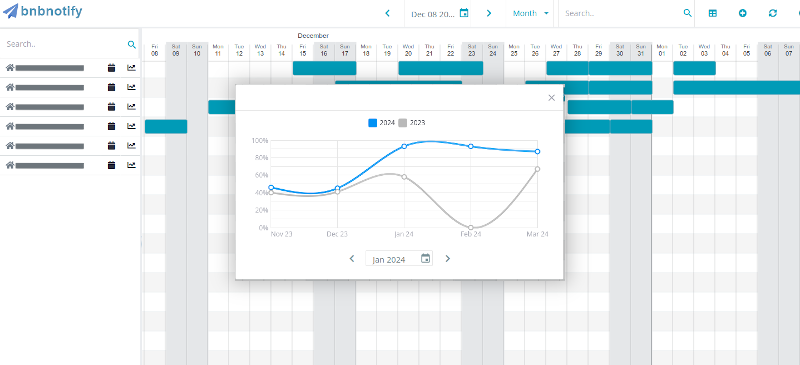Select the Sat 09 day header
Viewport: 800px width, 365px height.
coord(176,50)
